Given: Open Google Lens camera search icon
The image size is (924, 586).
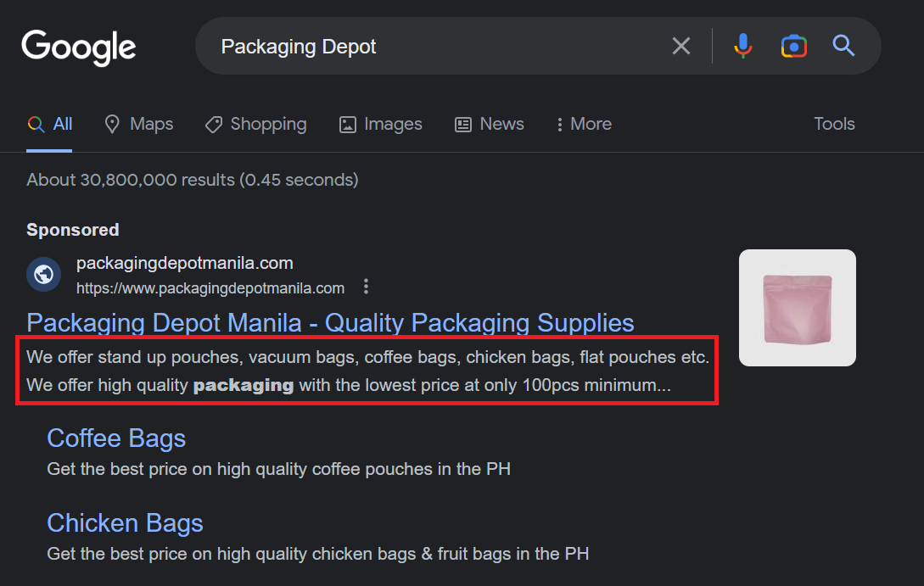Looking at the screenshot, I should tap(794, 46).
